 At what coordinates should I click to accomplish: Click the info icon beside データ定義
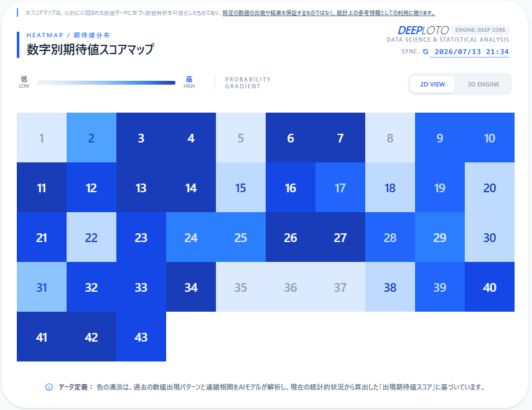tap(49, 387)
